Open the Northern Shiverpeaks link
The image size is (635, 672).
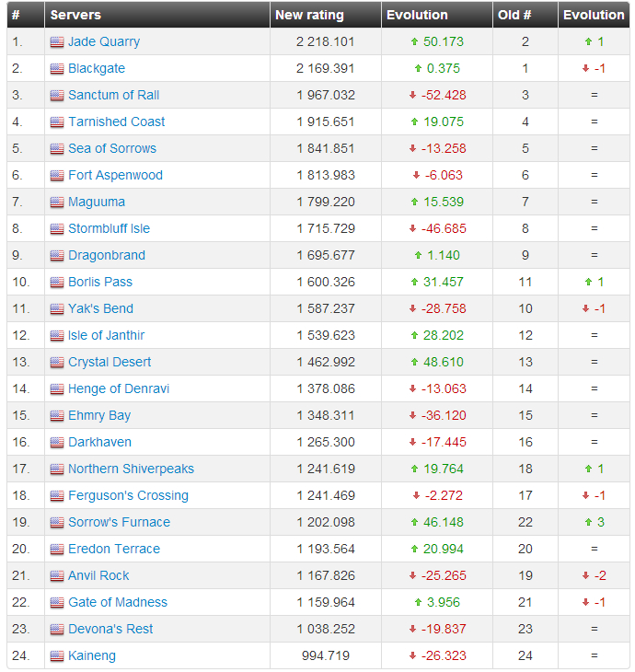(x=131, y=469)
